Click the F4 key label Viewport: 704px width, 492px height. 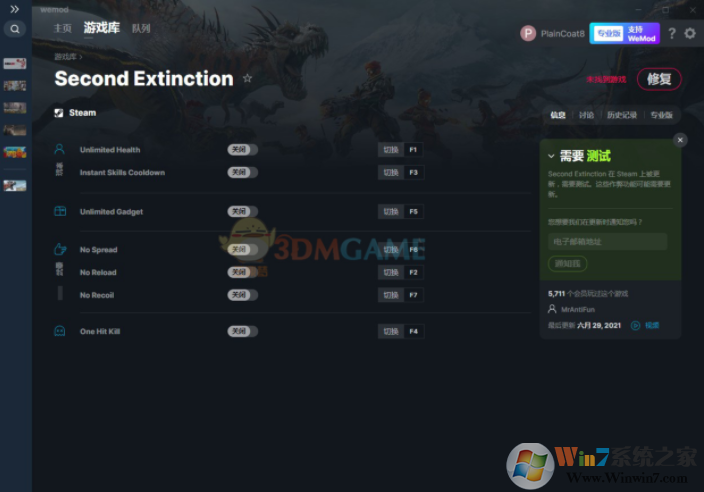point(414,331)
